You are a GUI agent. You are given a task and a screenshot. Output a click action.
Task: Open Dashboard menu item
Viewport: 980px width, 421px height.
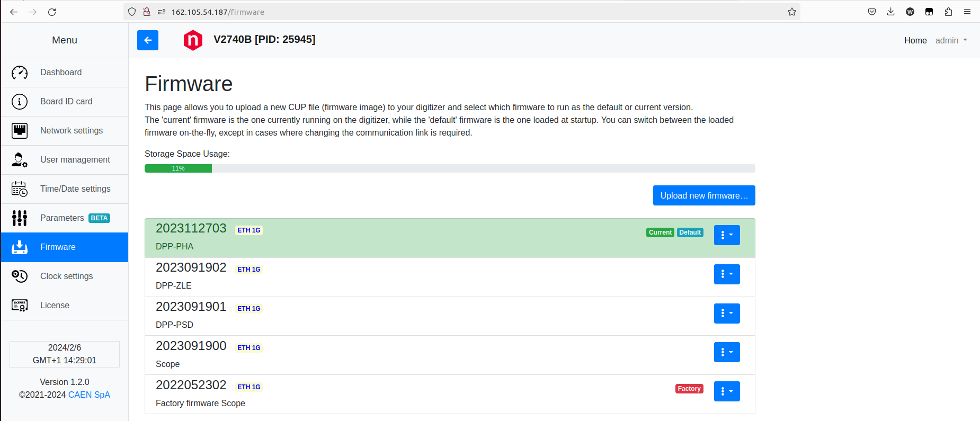pos(65,73)
